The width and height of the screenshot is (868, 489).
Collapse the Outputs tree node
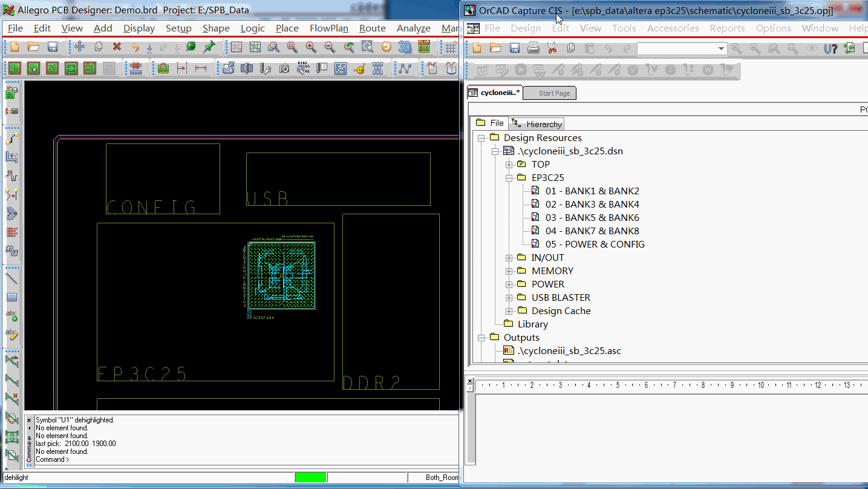(x=481, y=338)
